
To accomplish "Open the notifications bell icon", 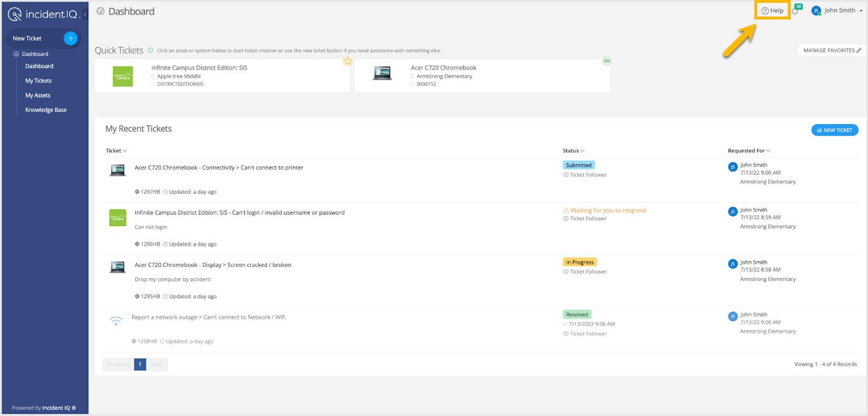I will pos(795,11).
